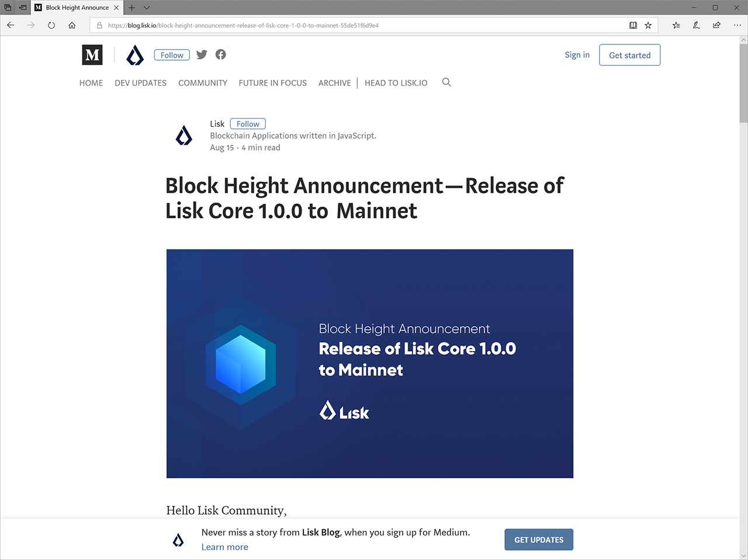
Task: Follow the Lisk blog next to the author name
Action: 247,123
